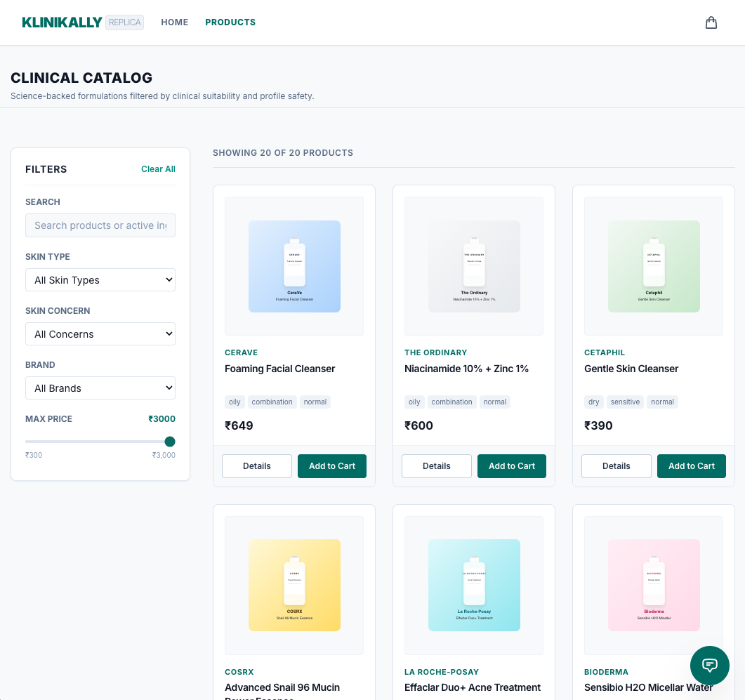Click the La Roche-Posay product thumbnail
Viewport: 745px width, 700px height.
point(474,585)
